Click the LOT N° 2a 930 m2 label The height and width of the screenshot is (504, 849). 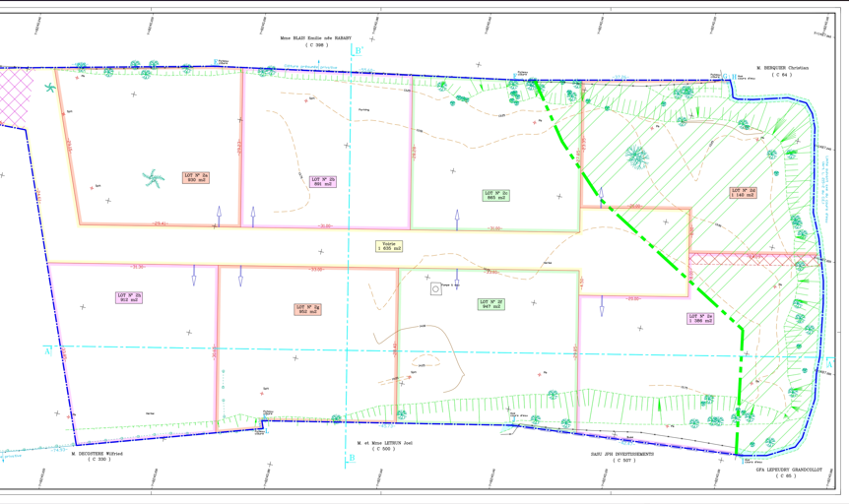click(x=196, y=178)
